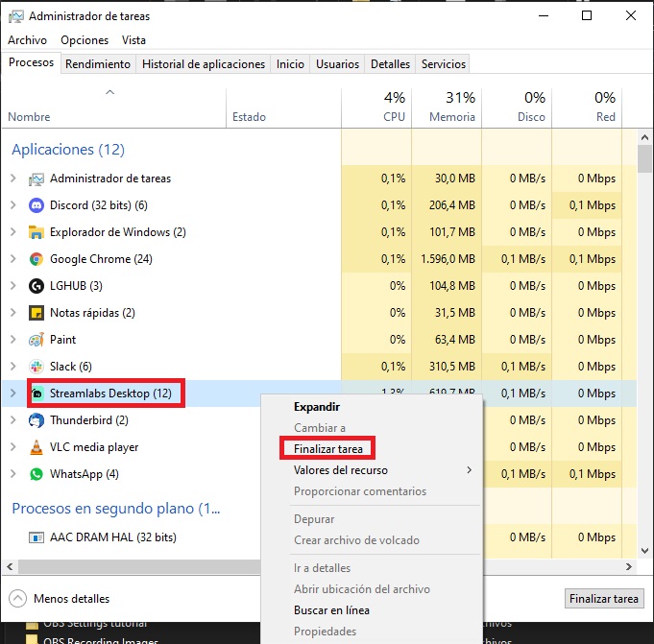
Task: Switch to the Rendimiento tab
Action: pyautogui.click(x=98, y=64)
